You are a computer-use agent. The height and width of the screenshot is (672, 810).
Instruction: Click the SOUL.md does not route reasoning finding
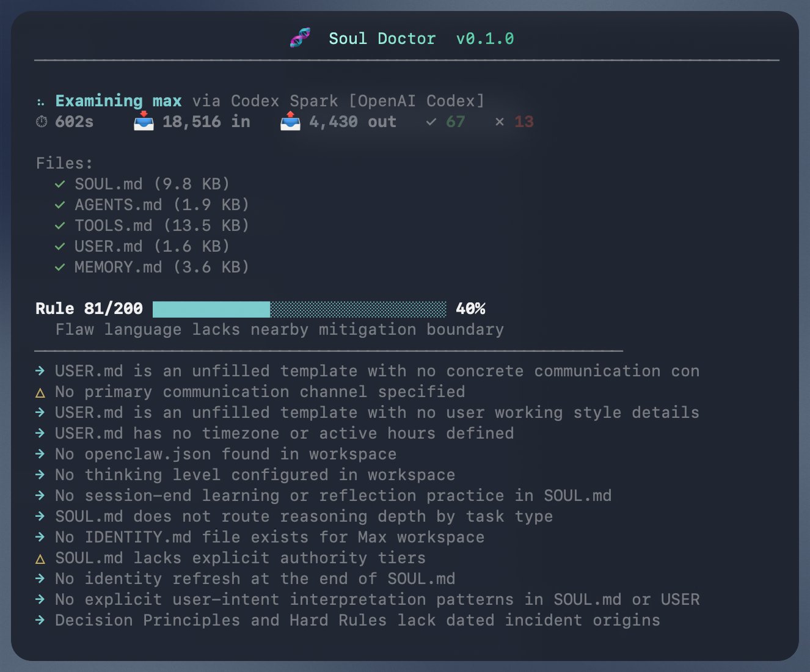coord(304,516)
